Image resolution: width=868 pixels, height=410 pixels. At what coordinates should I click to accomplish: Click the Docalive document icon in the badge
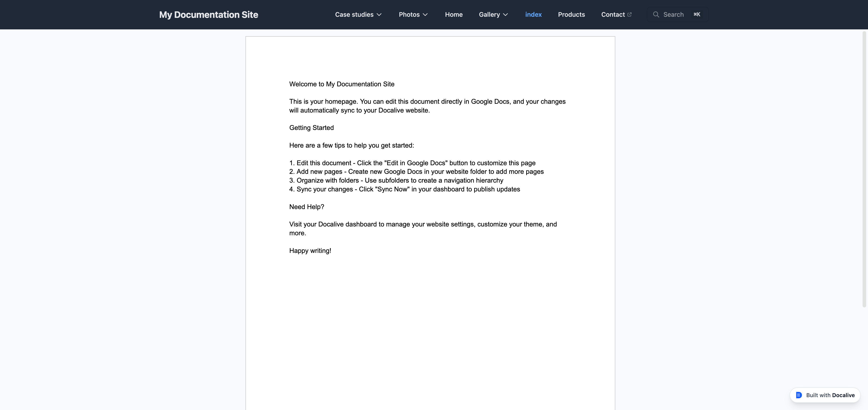[799, 395]
